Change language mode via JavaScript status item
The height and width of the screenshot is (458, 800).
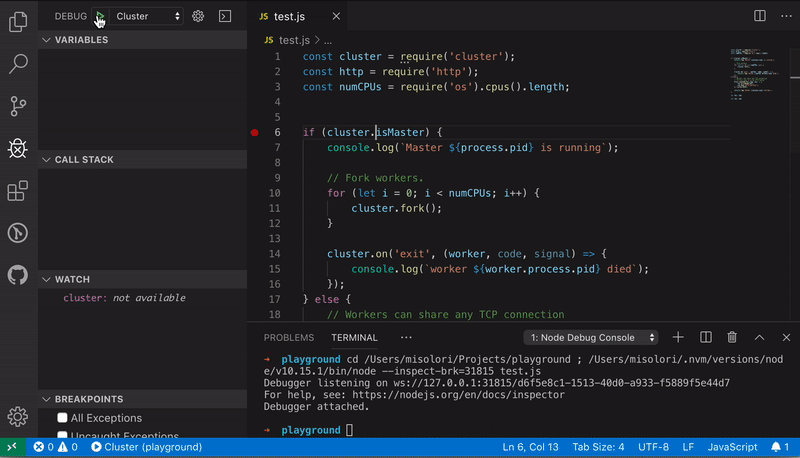tap(732, 447)
